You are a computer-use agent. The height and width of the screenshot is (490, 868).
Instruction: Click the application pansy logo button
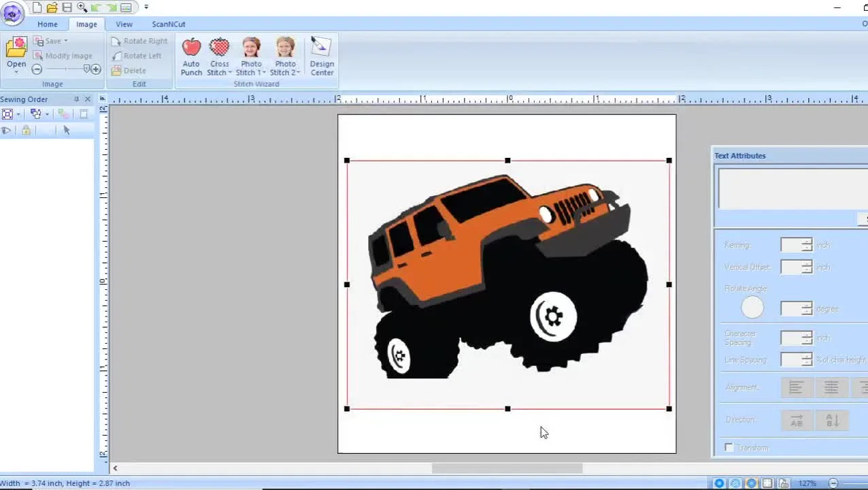12,12
